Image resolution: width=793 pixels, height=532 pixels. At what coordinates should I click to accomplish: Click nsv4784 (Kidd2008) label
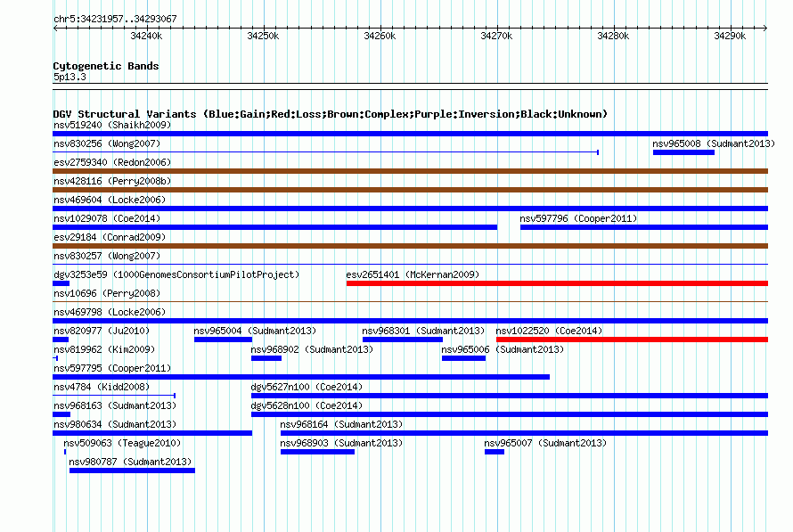pyautogui.click(x=102, y=387)
